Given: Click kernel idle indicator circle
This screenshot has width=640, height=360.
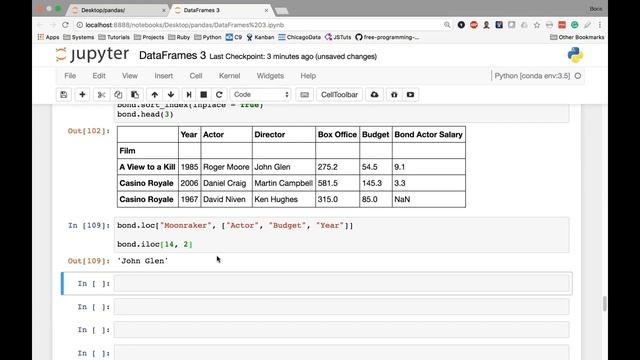Looking at the screenshot, I should click(578, 76).
